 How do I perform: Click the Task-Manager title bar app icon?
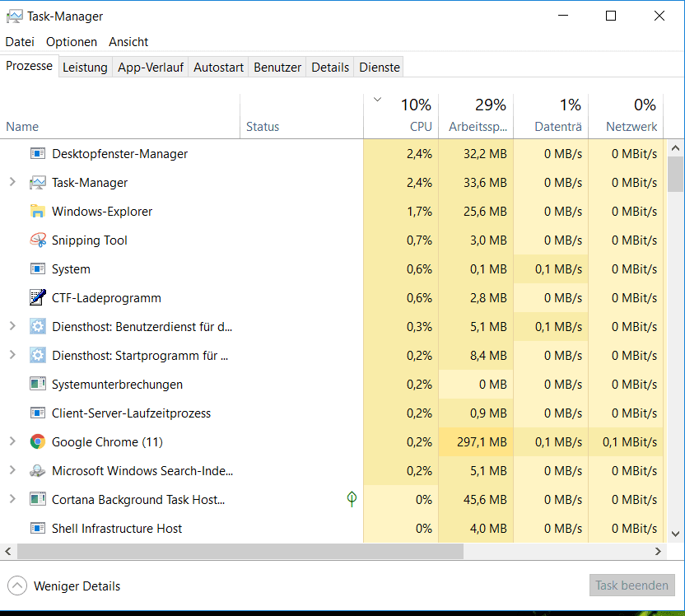[x=15, y=16]
